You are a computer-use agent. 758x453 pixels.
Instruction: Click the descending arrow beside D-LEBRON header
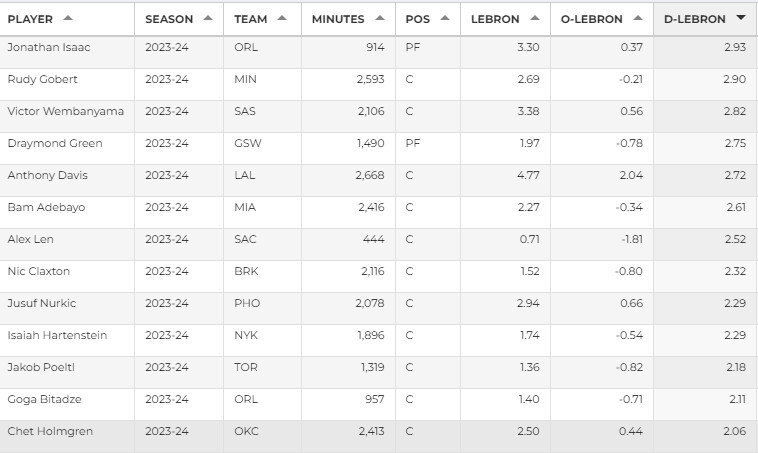tap(740, 19)
